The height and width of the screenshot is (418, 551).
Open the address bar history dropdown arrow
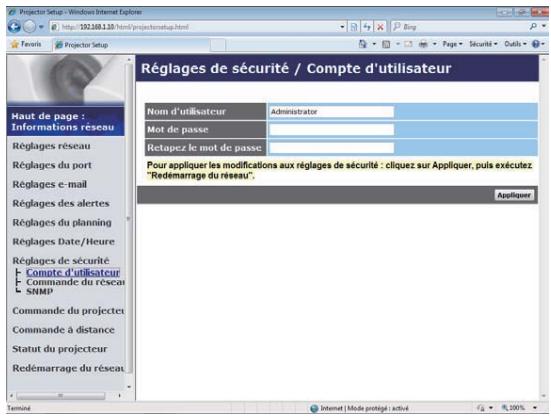point(342,27)
